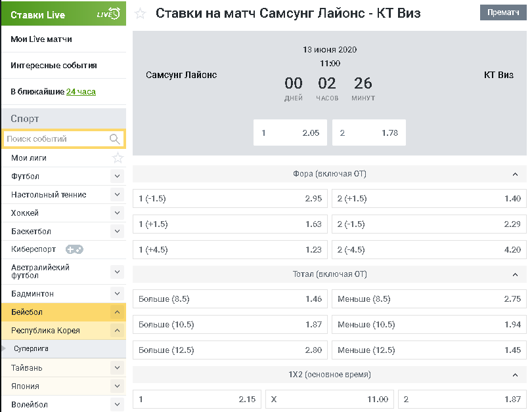The width and height of the screenshot is (532, 412).
Task: Open the 24 часа link
Action: coord(81,92)
